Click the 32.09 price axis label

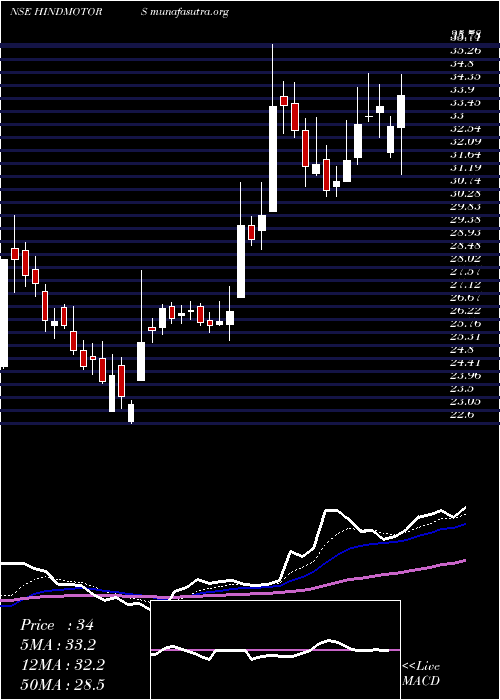point(465,142)
